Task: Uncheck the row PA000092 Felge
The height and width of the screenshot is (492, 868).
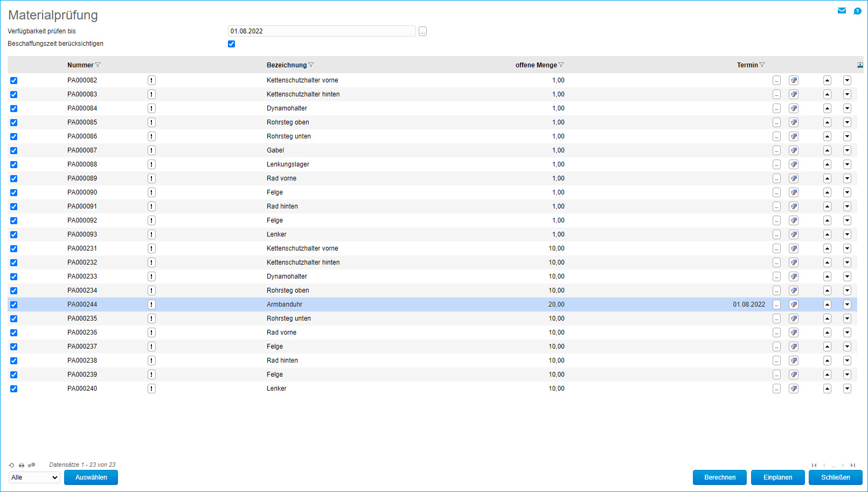Action: pos(14,220)
